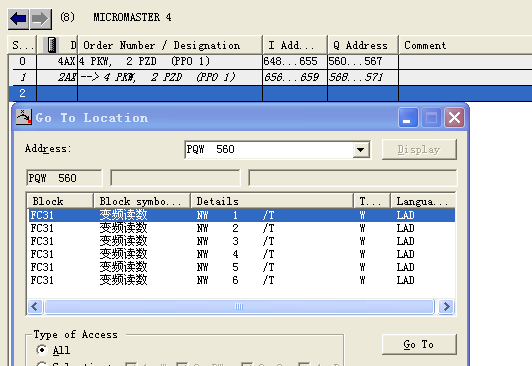Click the Go To button

(x=419, y=344)
